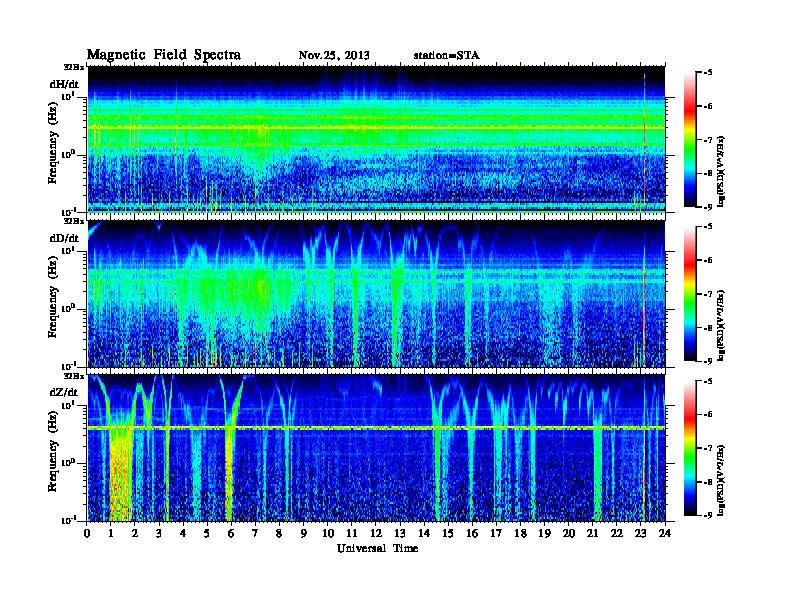792x612 pixels.
Task: Click the "dD/dt" panel label
Action: (64, 238)
